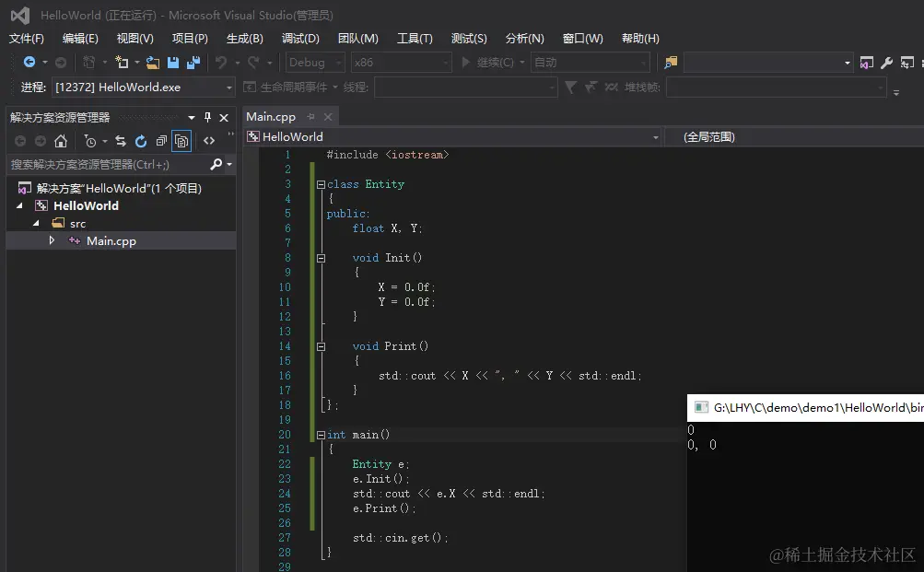Image resolution: width=924 pixels, height=572 pixels.
Task: Collapse the src folder node
Action: pyautogui.click(x=36, y=223)
